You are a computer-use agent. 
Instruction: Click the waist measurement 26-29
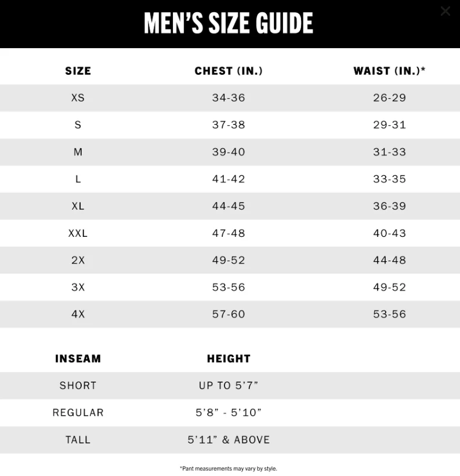(389, 98)
